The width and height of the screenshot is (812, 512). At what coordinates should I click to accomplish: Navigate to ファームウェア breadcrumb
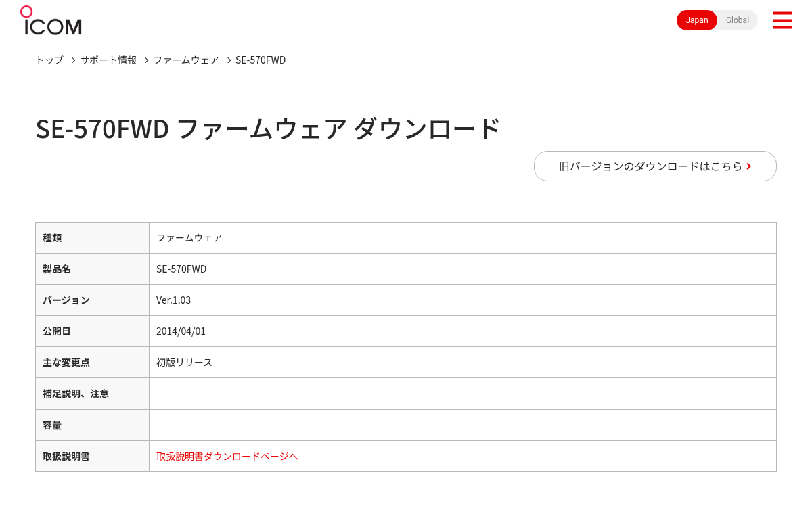point(186,60)
